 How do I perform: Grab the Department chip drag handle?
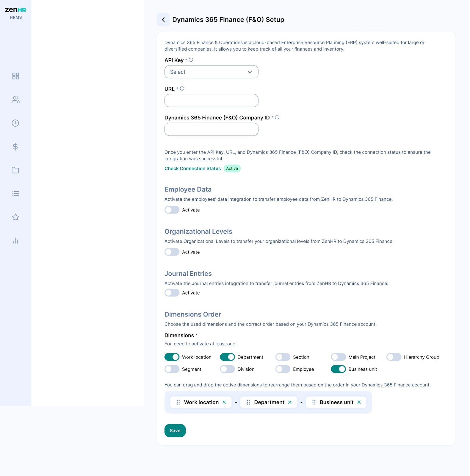248,402
